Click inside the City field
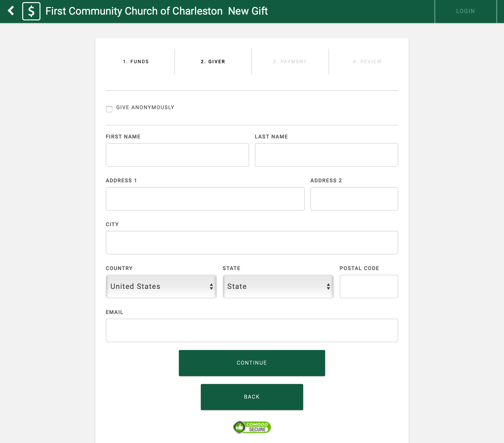The image size is (504, 443). (x=252, y=243)
